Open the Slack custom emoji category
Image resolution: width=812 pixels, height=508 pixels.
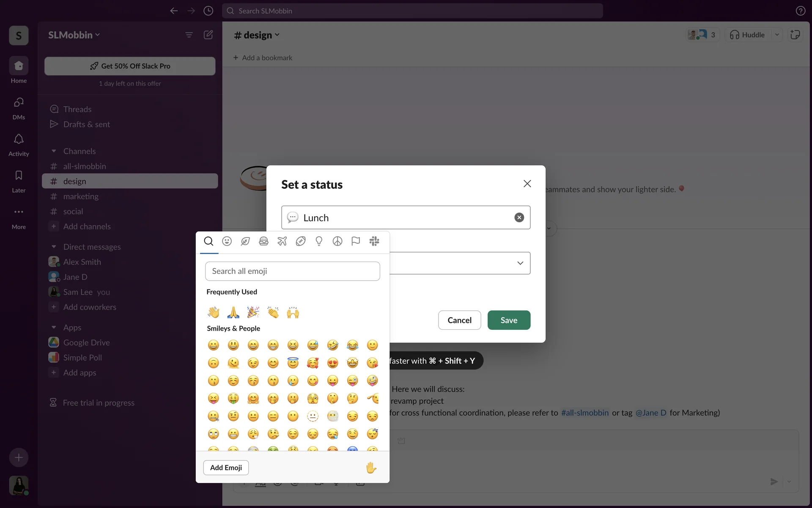click(374, 241)
